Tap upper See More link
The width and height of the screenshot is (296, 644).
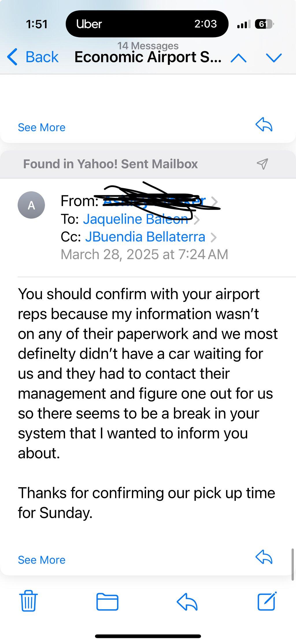(x=42, y=127)
